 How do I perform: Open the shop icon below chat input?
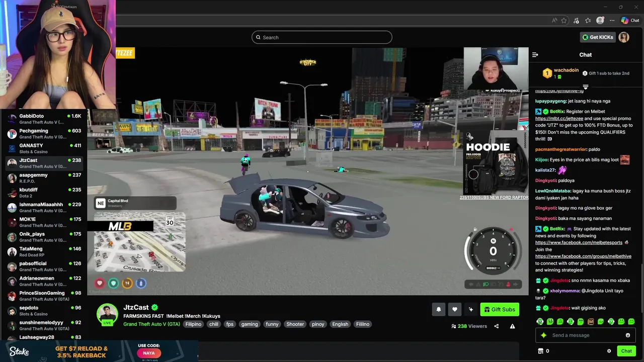(x=541, y=351)
